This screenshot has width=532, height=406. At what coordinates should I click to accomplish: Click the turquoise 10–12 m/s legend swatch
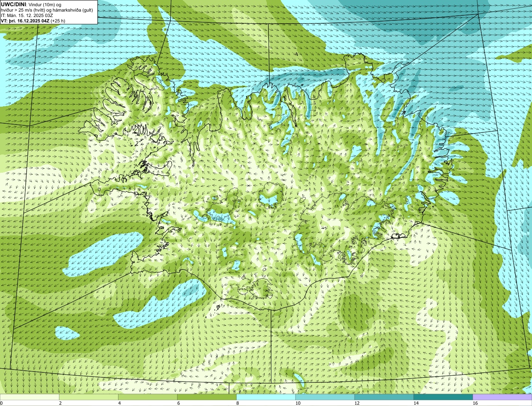325,397
